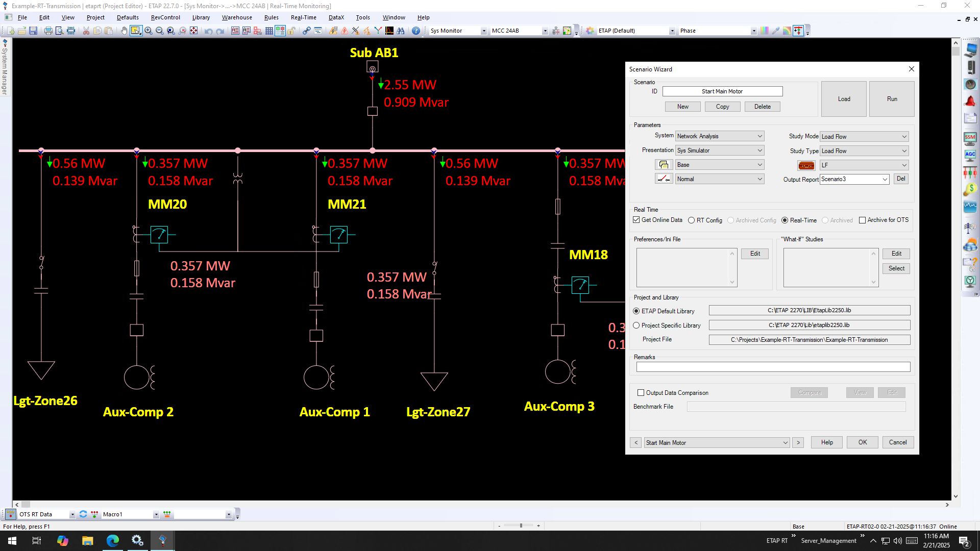This screenshot has height=551, width=980.
Task: Uncheck the Get Online Data checkbox
Action: pyautogui.click(x=636, y=220)
